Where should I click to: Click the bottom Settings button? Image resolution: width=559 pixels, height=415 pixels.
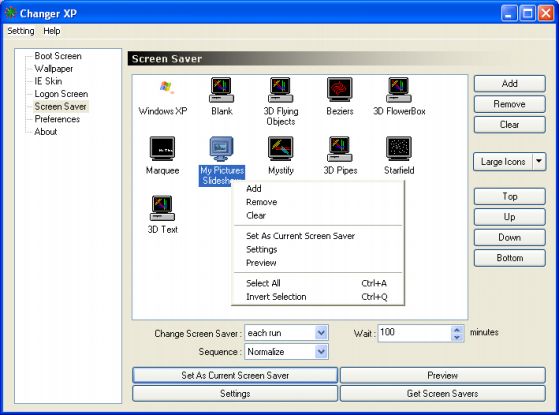(235, 394)
